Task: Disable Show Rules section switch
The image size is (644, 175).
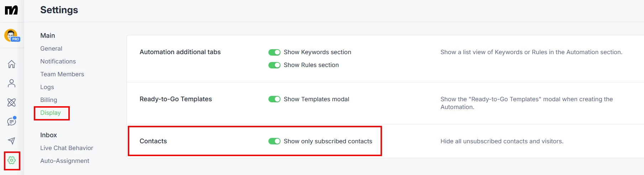Action: pyautogui.click(x=274, y=65)
